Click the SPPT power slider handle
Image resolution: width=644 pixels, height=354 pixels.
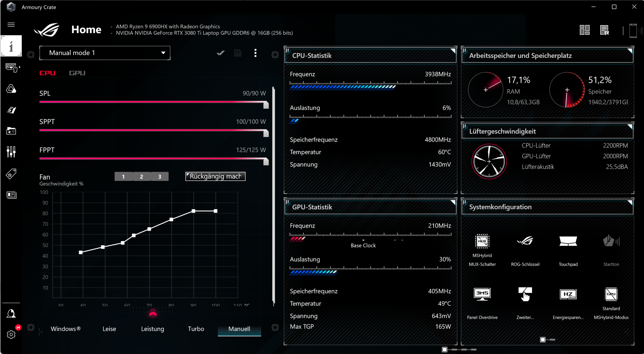(266, 133)
